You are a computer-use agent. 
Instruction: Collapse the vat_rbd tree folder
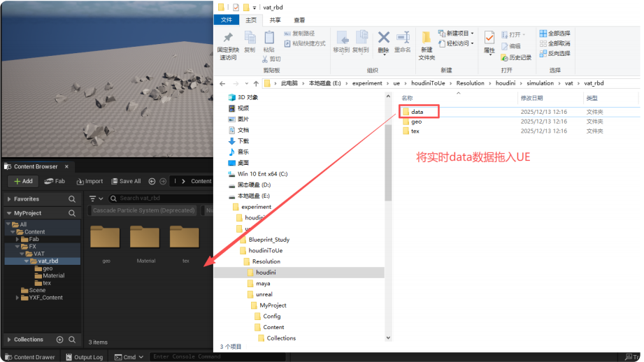[26, 261]
